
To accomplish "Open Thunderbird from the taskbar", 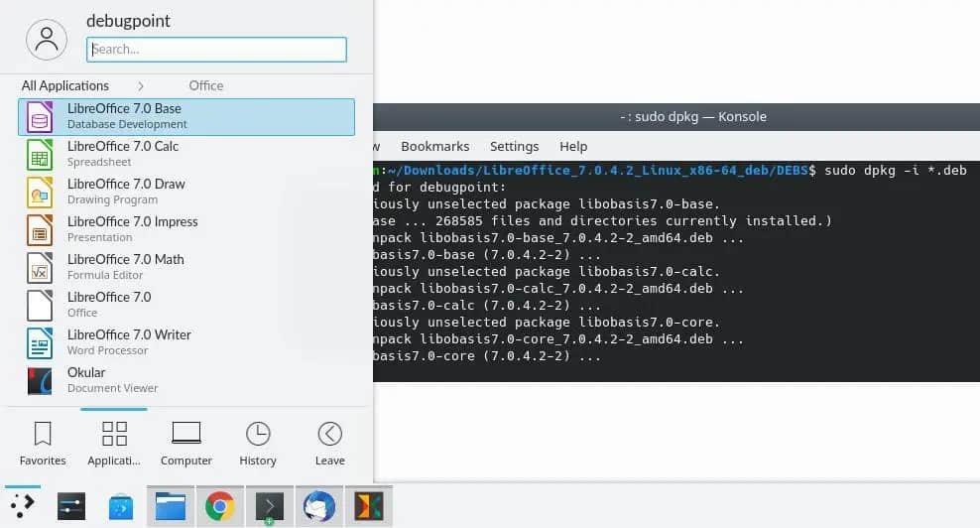I will (x=318, y=506).
